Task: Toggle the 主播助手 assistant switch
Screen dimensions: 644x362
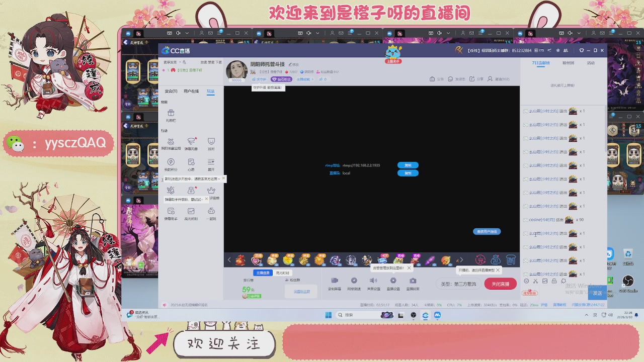Action: click(393, 60)
